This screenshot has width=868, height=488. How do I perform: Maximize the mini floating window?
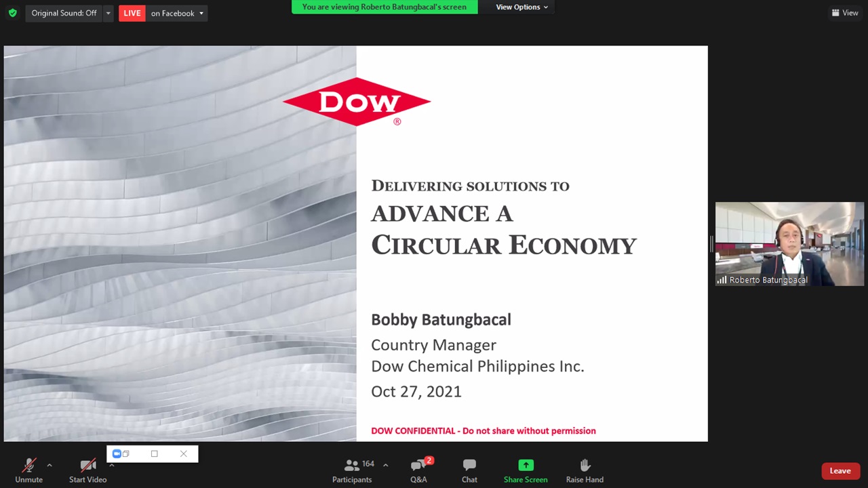(x=154, y=453)
